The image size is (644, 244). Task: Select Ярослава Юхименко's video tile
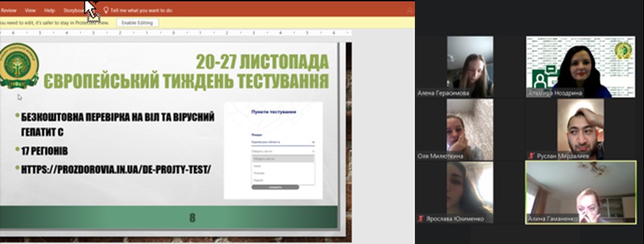point(470,192)
